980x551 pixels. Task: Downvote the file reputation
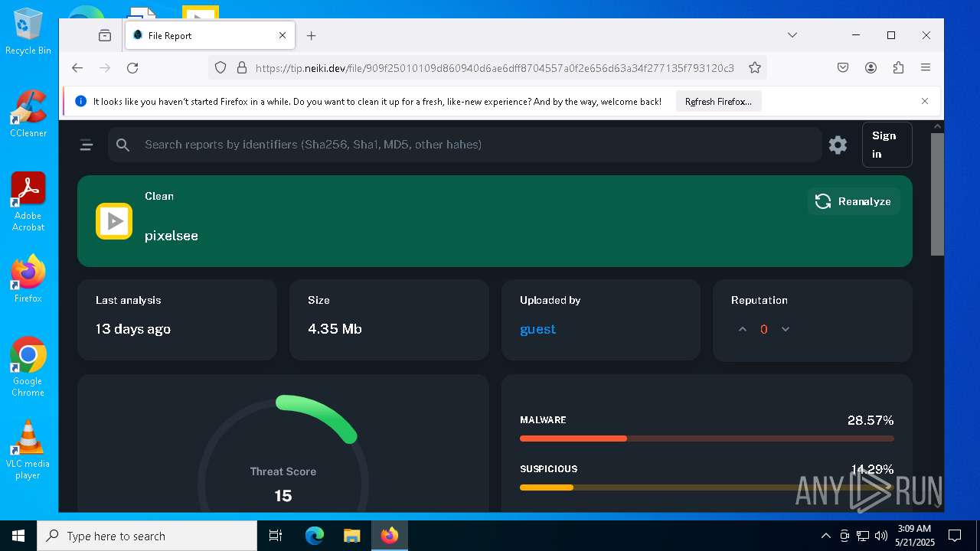click(785, 329)
